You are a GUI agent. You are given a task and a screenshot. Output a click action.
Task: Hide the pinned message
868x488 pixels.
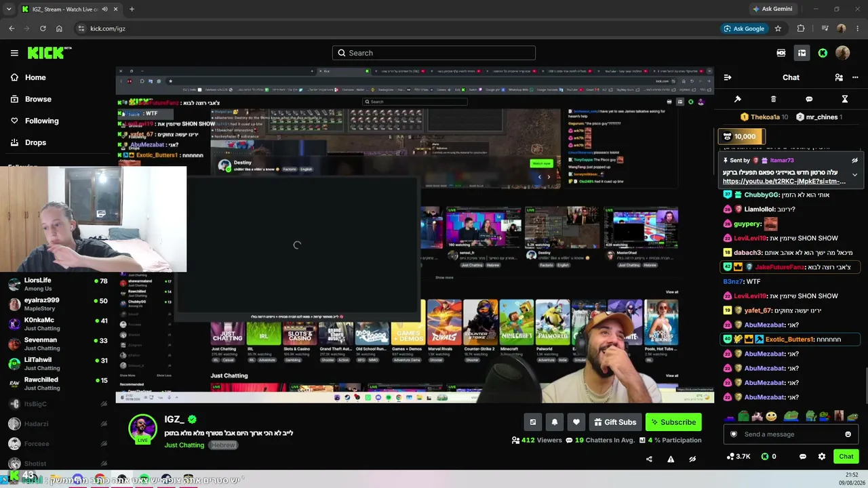pos(855,161)
